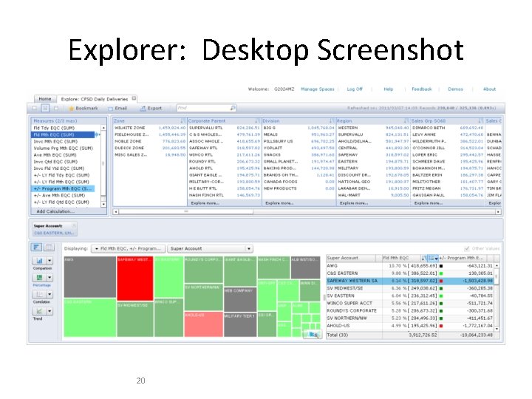Open the Correlation chart dropdown arrow
The image size is (532, 399).
point(50,295)
